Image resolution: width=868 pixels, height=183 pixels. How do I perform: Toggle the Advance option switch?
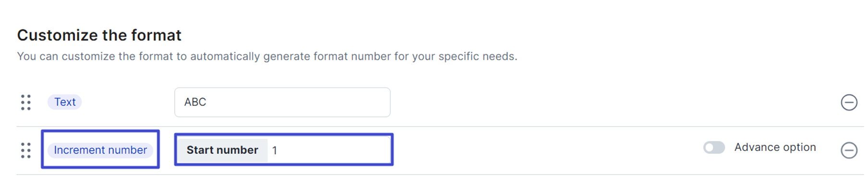pos(714,147)
